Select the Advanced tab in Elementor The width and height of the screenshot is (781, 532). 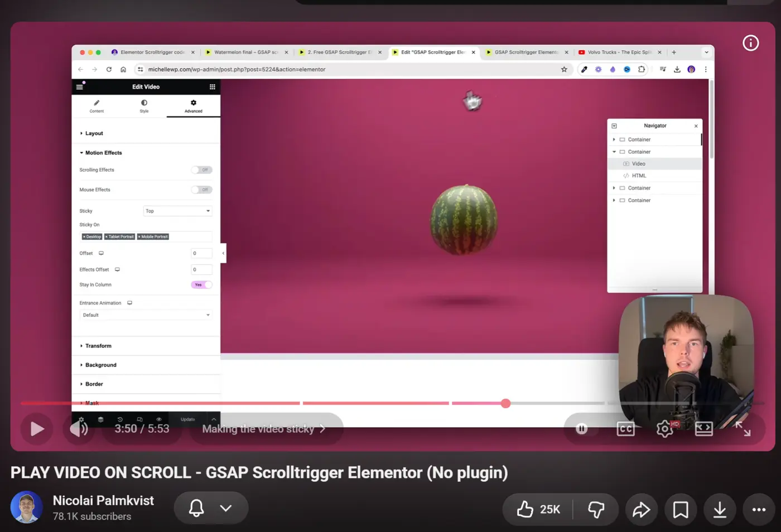[x=194, y=106]
